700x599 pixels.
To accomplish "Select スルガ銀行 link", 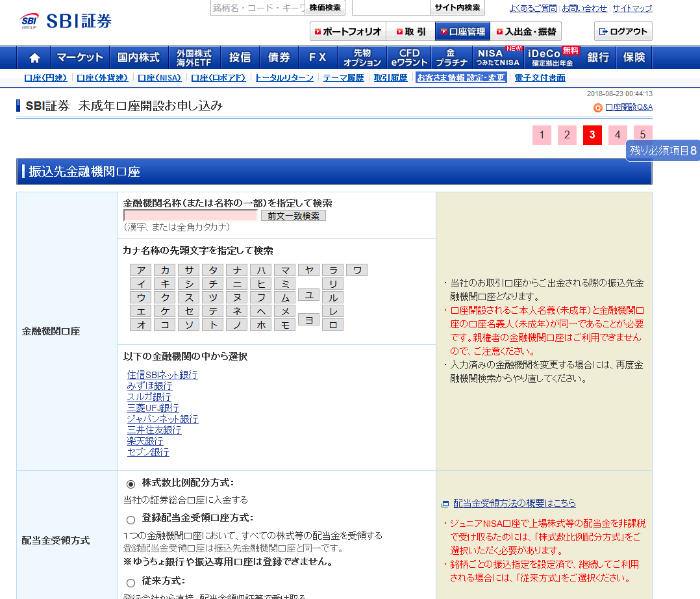I will click(x=149, y=397).
